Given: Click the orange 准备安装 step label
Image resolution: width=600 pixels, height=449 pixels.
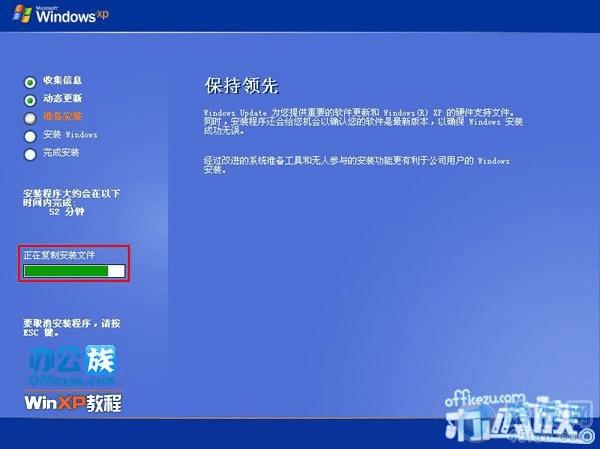Looking at the screenshot, I should click(x=62, y=116).
